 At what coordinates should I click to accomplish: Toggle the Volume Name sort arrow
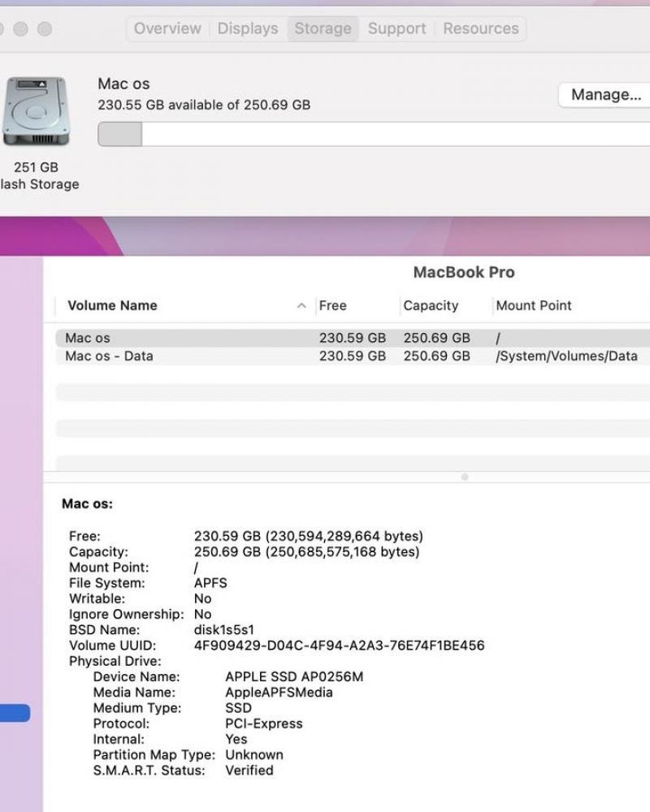(x=301, y=305)
